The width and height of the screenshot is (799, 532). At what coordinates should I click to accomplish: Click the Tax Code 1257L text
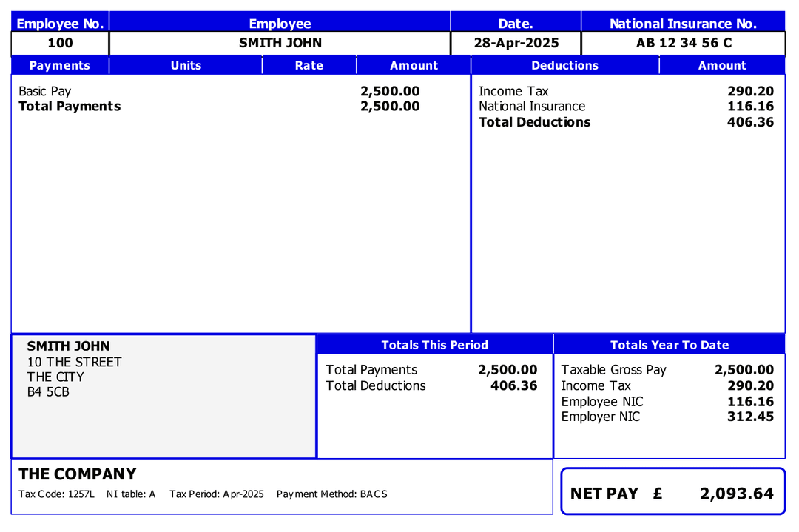click(57, 494)
